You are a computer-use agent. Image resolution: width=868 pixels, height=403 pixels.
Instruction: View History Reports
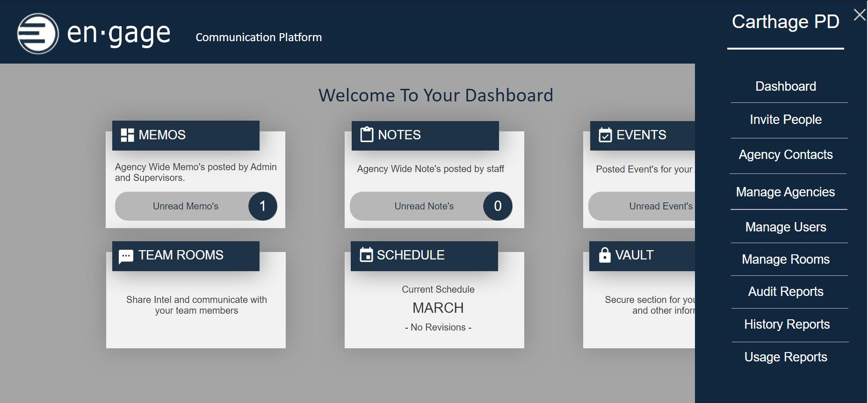pyautogui.click(x=787, y=324)
